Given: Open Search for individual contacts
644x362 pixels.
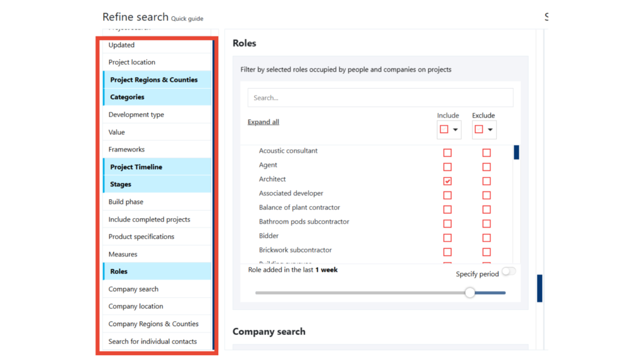Looking at the screenshot, I should click(x=152, y=341).
